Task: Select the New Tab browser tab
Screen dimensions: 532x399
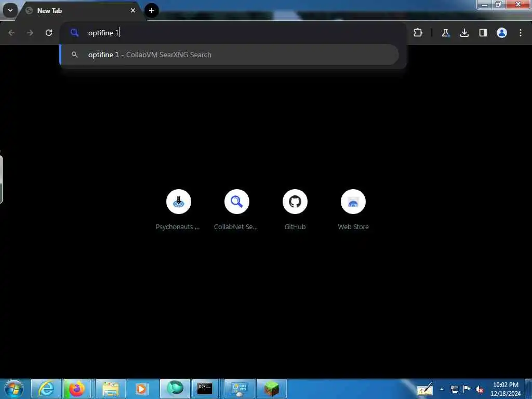Action: 81,10
